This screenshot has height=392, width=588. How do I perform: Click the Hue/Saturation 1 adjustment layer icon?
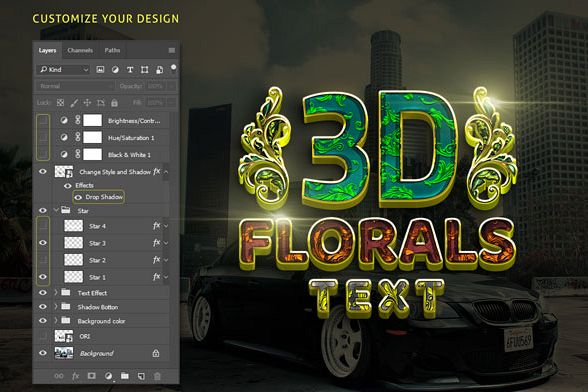pyautogui.click(x=64, y=138)
